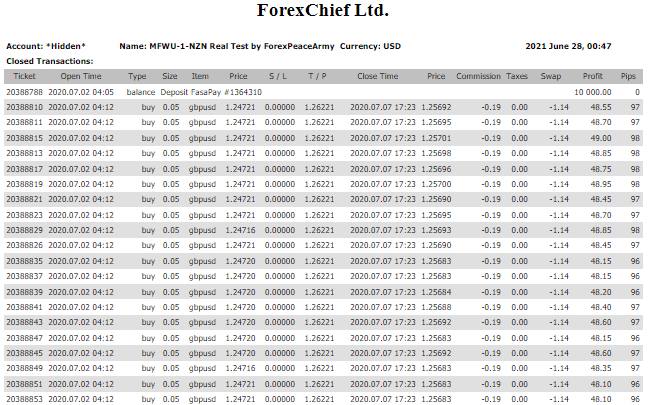Select ticket number 20388853
This screenshot has height=405, width=648.
[x=24, y=399]
